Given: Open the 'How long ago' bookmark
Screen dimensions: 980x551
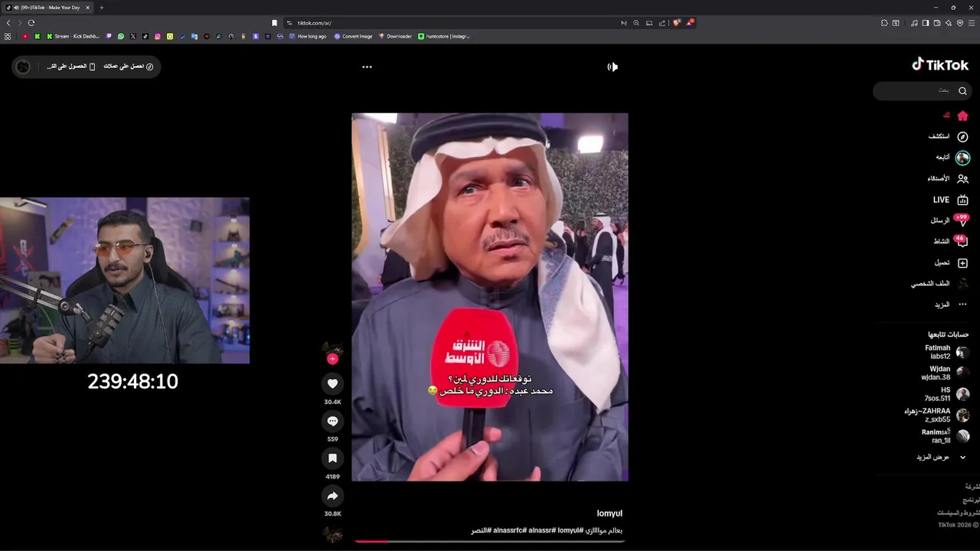Looking at the screenshot, I should coord(307,36).
